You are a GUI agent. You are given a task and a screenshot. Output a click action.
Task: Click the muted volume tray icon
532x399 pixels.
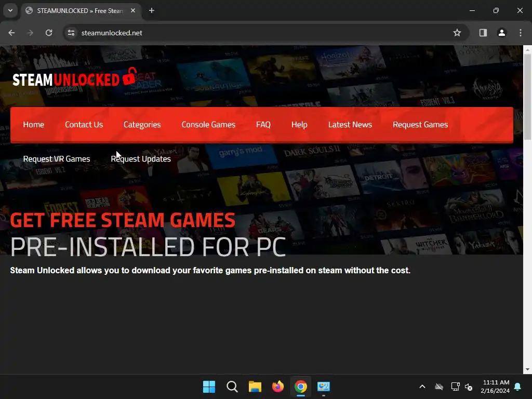click(469, 387)
